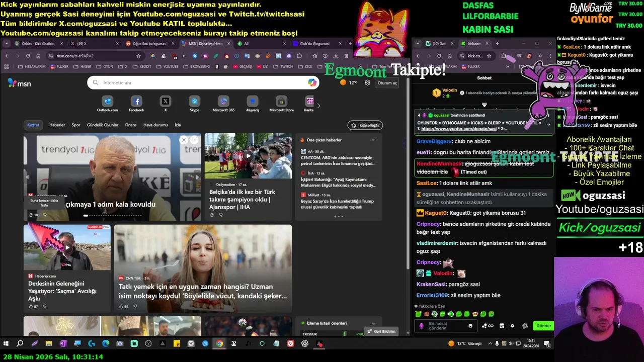The height and width of the screenshot is (362, 644).
Task: Open options menu on 'Öne çıkan haberler' card
Action: 373,140
